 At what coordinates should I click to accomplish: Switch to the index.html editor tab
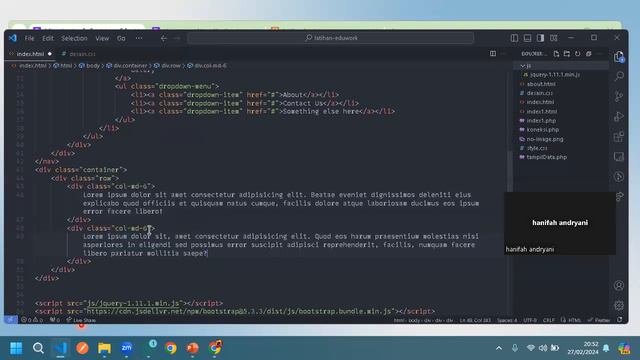coord(30,54)
